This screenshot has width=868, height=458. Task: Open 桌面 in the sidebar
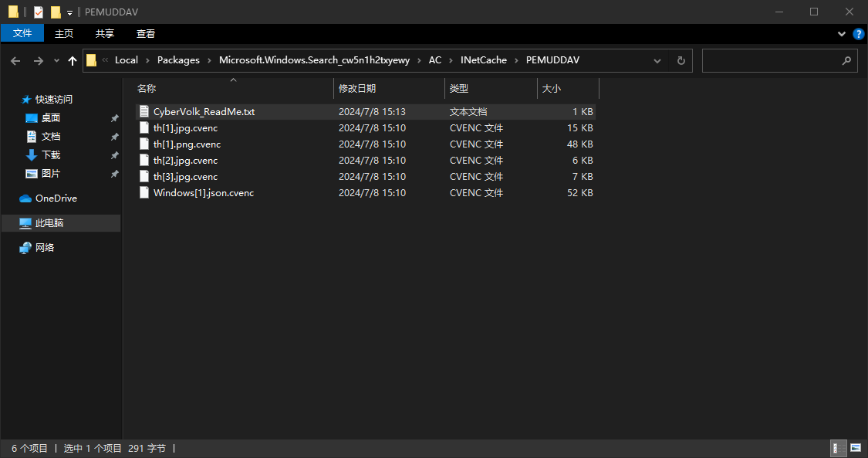point(50,118)
